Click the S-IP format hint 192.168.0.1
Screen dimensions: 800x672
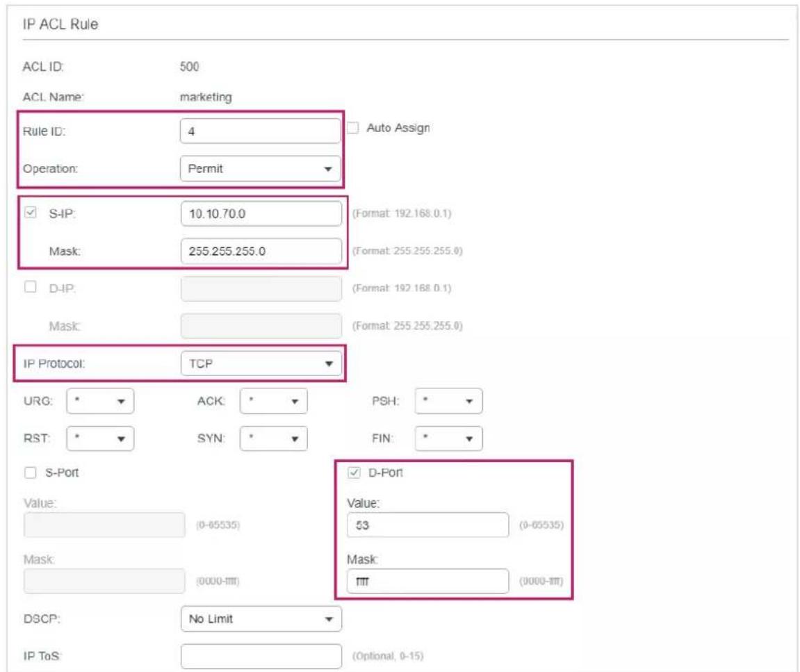click(x=402, y=213)
